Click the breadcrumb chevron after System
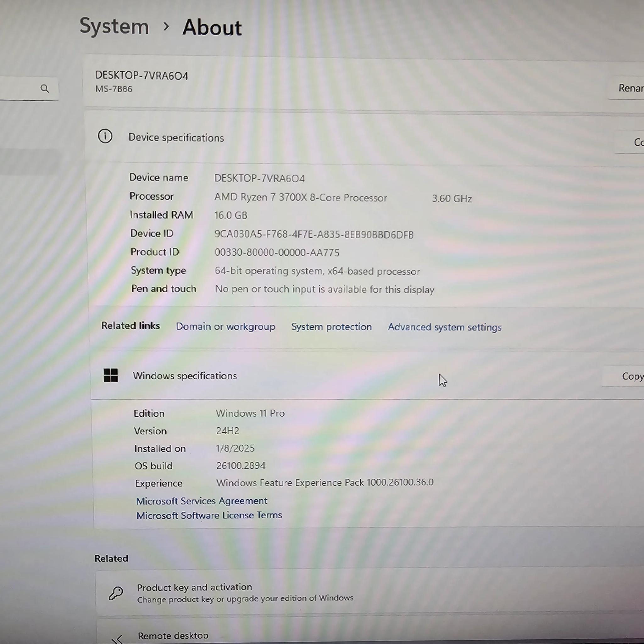This screenshot has width=644, height=644. pyautogui.click(x=166, y=26)
